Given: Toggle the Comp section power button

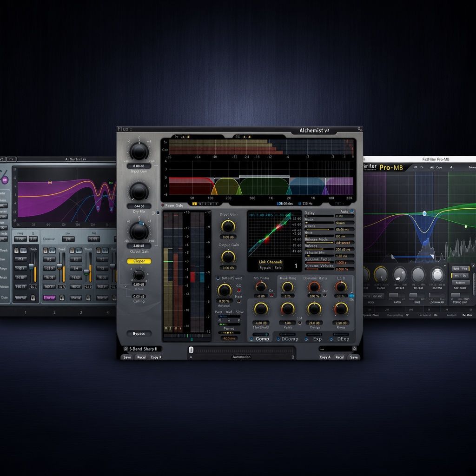Looking at the screenshot, I should [x=251, y=339].
